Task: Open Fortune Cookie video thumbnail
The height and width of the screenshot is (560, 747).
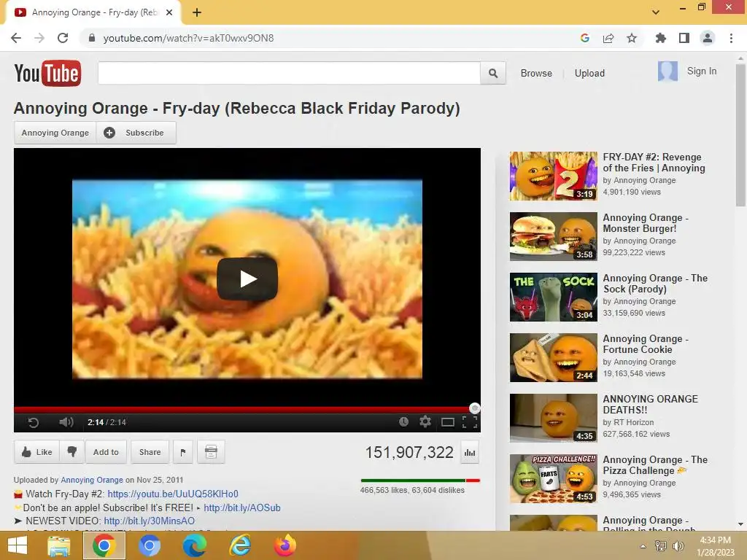Action: (x=553, y=357)
